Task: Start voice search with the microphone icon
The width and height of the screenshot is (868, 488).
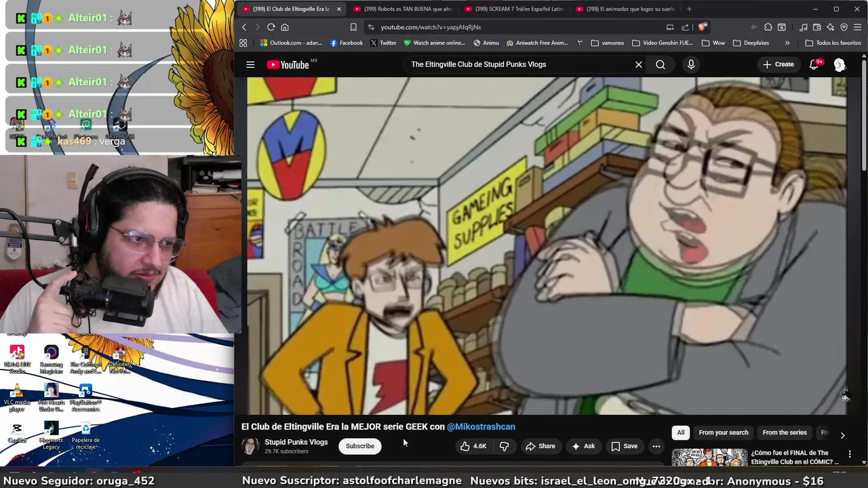Action: [691, 64]
